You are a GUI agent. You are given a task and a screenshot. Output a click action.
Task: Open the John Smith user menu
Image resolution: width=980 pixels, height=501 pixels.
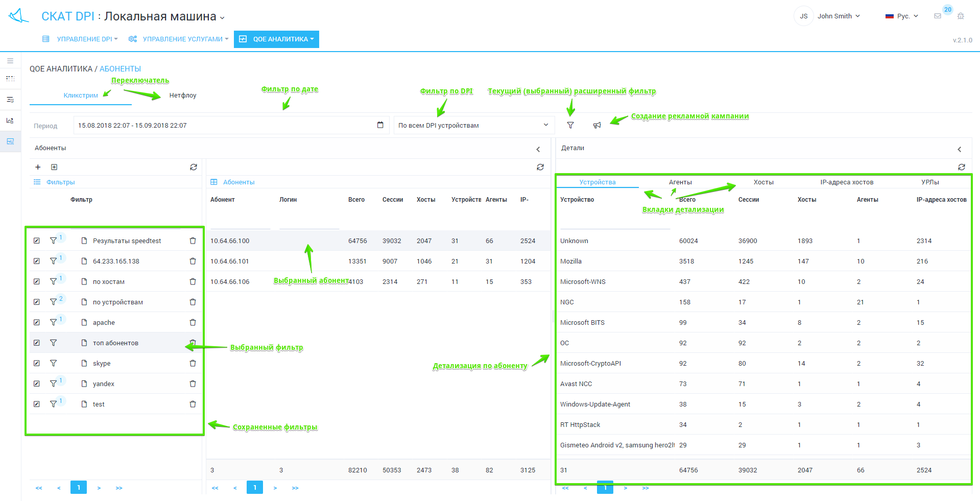coord(838,16)
